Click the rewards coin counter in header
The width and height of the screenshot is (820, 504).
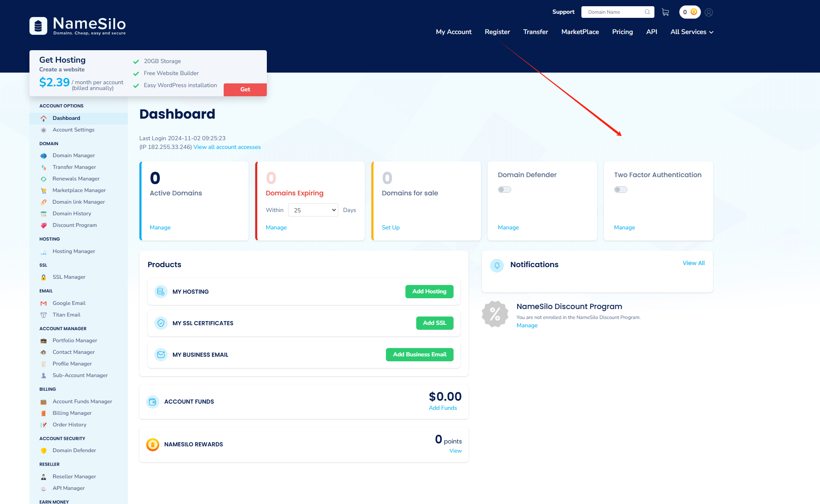tap(690, 12)
